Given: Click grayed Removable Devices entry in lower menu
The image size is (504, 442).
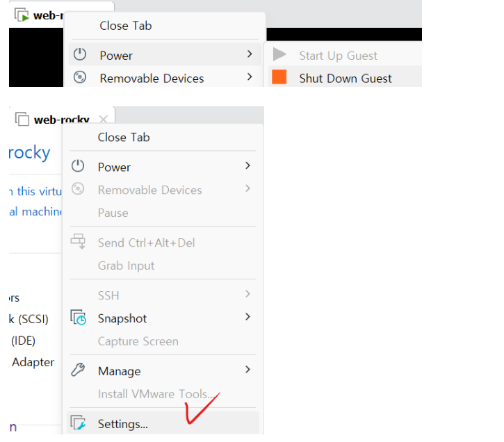Looking at the screenshot, I should pyautogui.click(x=162, y=190).
